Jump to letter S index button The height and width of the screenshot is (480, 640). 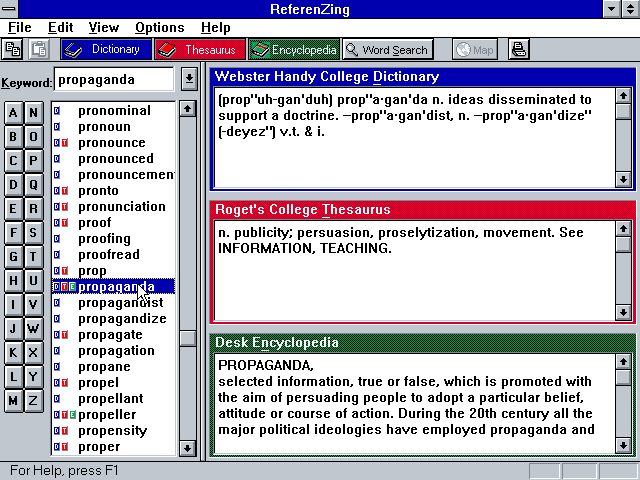click(33, 233)
